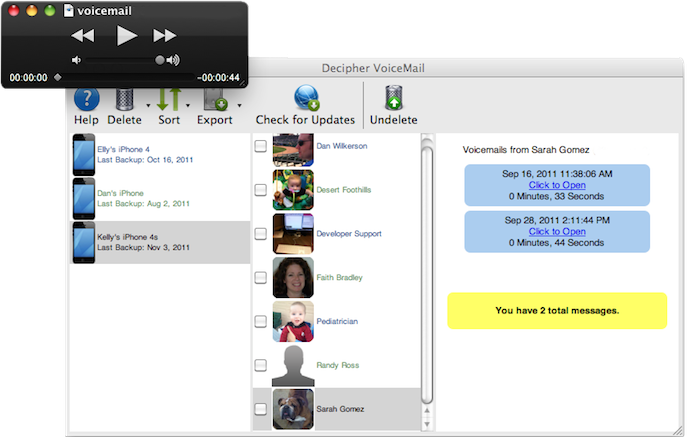Play the voicemail audio
Screen dimensions: 688x441
tap(126, 36)
